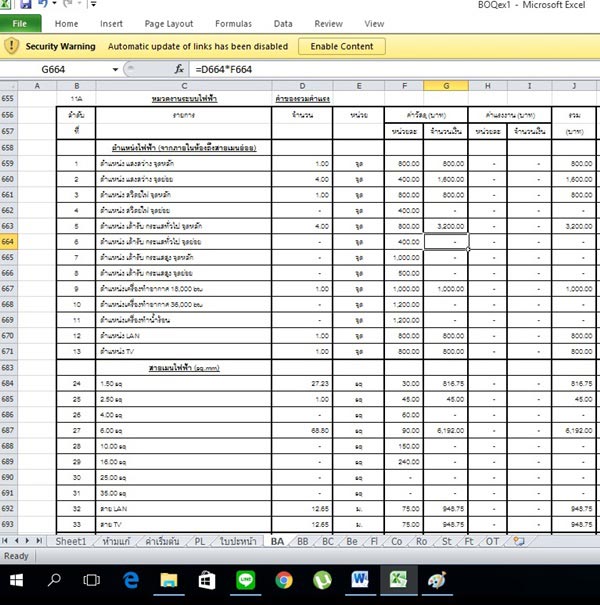The image size is (600, 605).
Task: Switch to the Fl worksheet tab
Action: tap(374, 541)
